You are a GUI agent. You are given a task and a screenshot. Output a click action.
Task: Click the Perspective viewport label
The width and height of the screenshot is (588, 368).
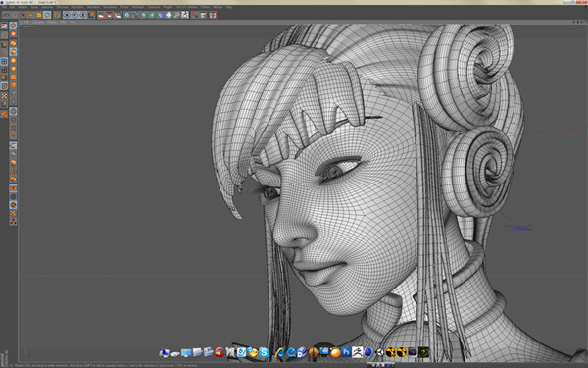(27, 26)
